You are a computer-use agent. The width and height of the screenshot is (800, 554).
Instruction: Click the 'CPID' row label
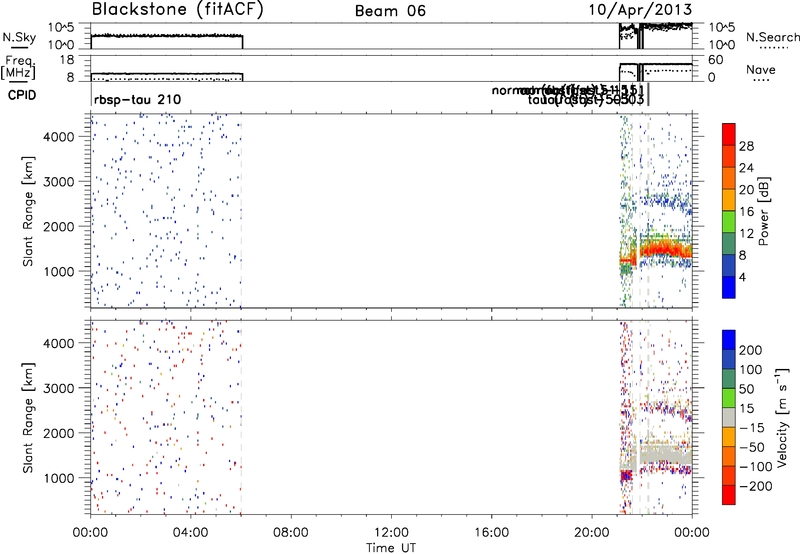[22, 95]
